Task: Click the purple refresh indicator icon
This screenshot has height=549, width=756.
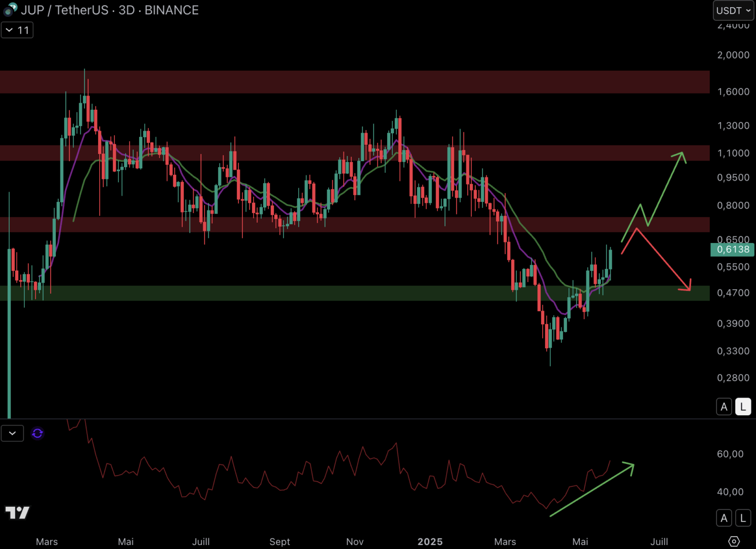Action: pyautogui.click(x=37, y=433)
